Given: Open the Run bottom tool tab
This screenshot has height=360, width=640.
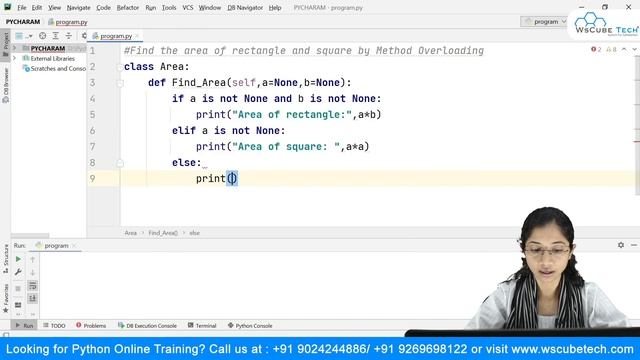Looking at the screenshot, I should [24, 325].
